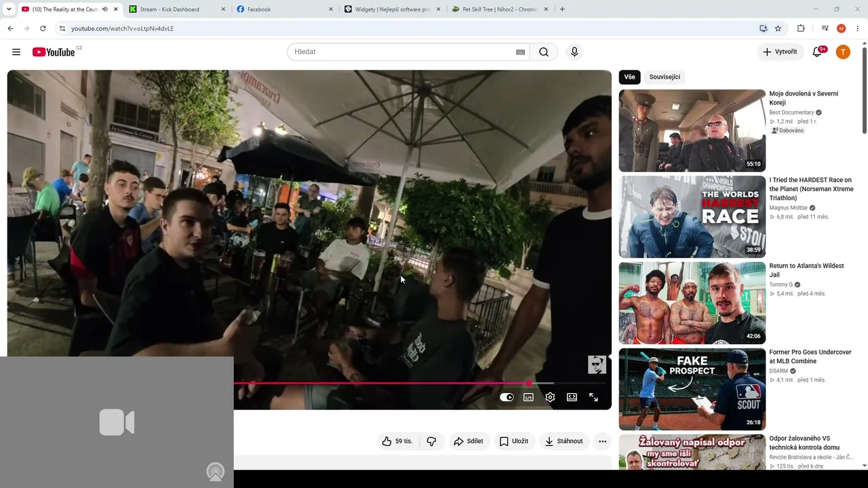Switch to the Facebook tab
Viewport: 868px width, 488px height.
point(285,9)
